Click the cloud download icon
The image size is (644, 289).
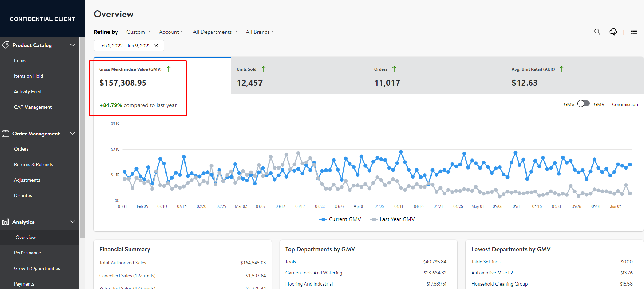pyautogui.click(x=613, y=32)
